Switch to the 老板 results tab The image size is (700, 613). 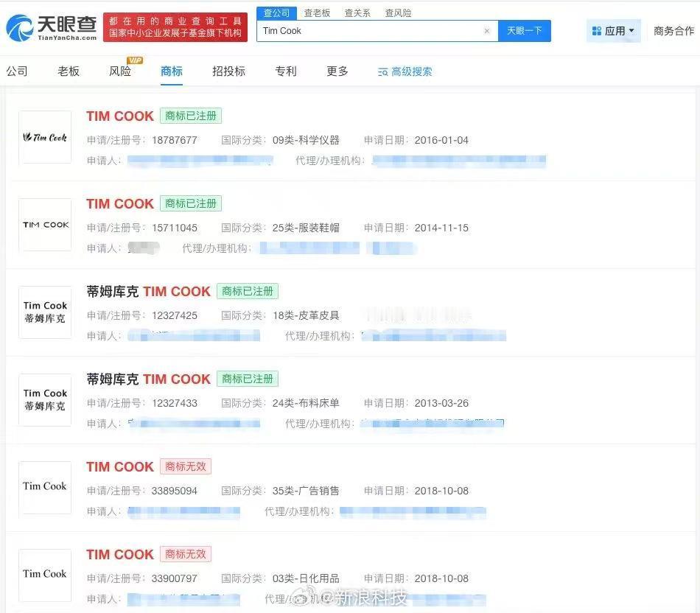coord(69,71)
